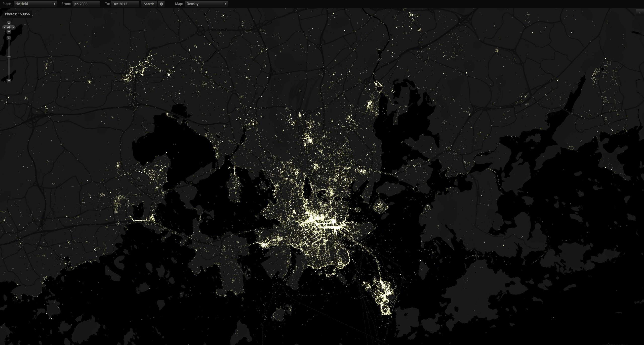Click the zoom slider handle
Image resolution: width=644 pixels, height=345 pixels.
pyautogui.click(x=9, y=57)
